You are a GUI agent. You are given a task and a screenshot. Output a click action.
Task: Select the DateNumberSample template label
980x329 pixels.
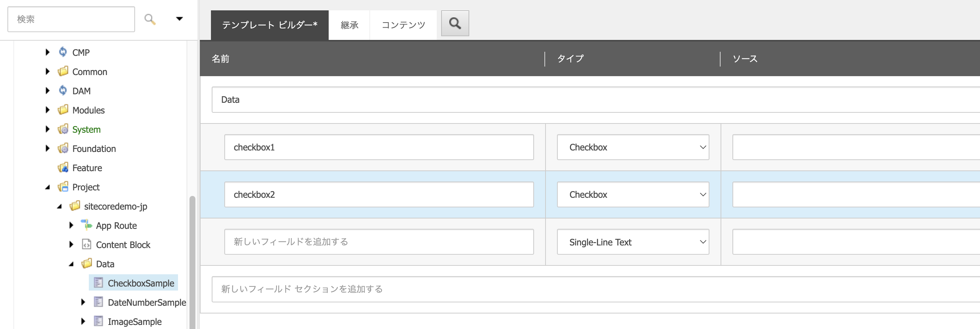tap(147, 302)
